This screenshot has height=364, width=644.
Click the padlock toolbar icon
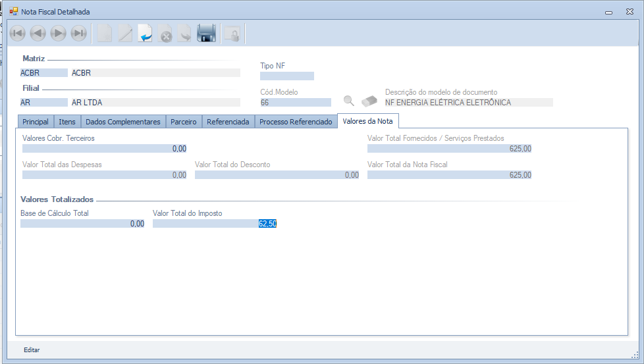[x=232, y=34]
